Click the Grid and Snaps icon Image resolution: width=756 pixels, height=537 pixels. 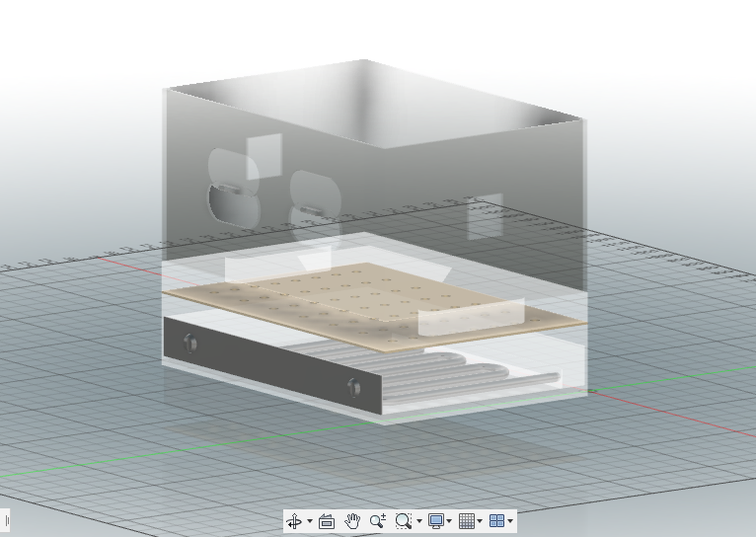click(x=466, y=521)
